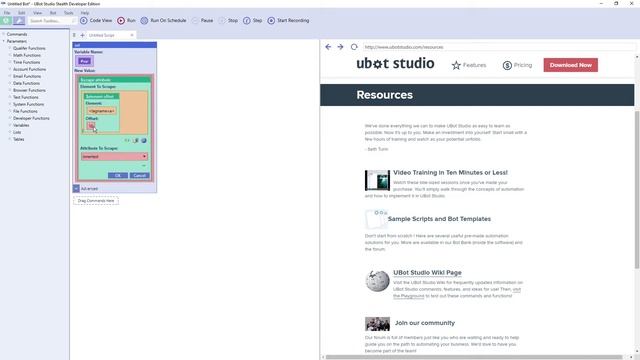The width and height of the screenshot is (640, 360).
Task: Open the Pricing link
Action: 517,65
